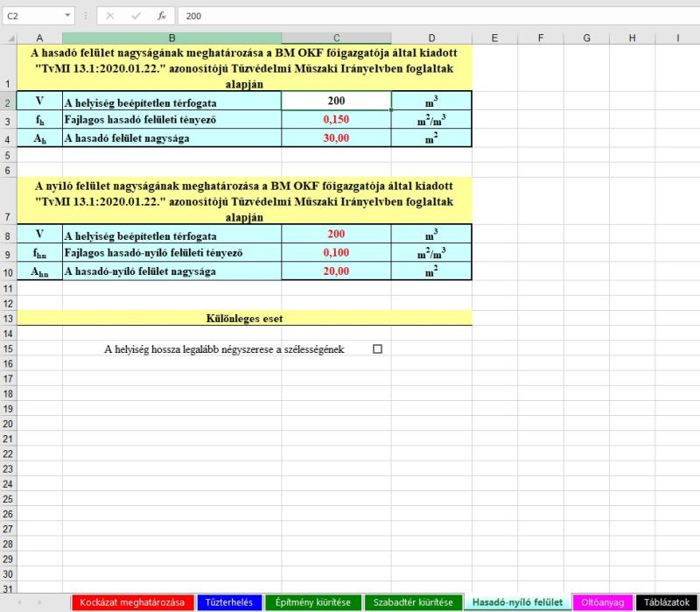700x612 pixels.
Task: Click 'A hasadó felület nagysága' label
Action: [127, 138]
